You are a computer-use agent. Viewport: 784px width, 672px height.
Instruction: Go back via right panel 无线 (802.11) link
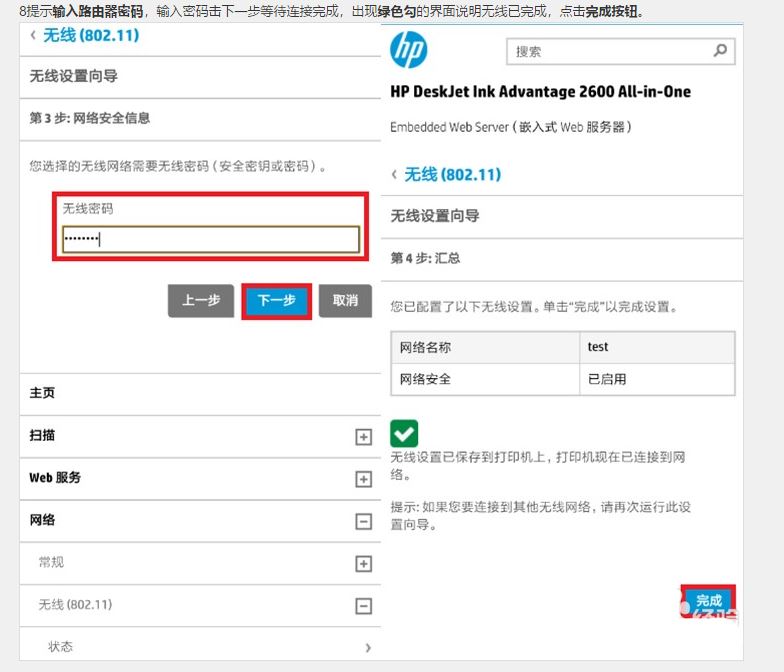pyautogui.click(x=452, y=174)
